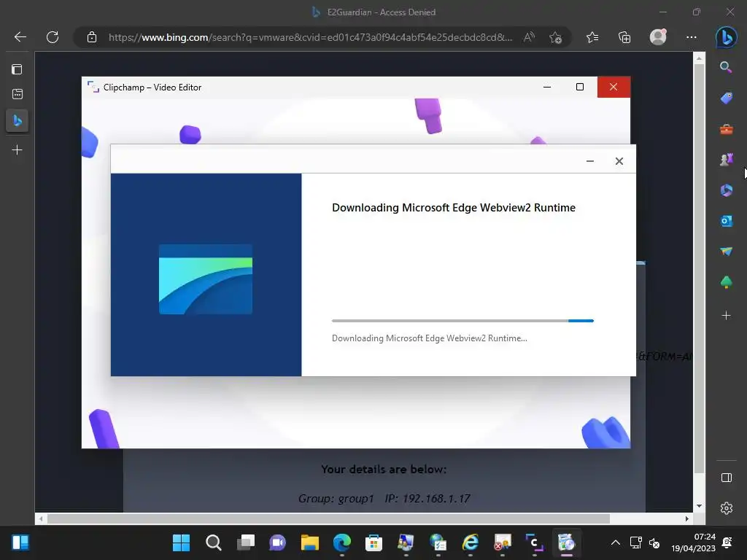Open Internet Explorer taskbar icon
Image resolution: width=747 pixels, height=560 pixels.
471,542
